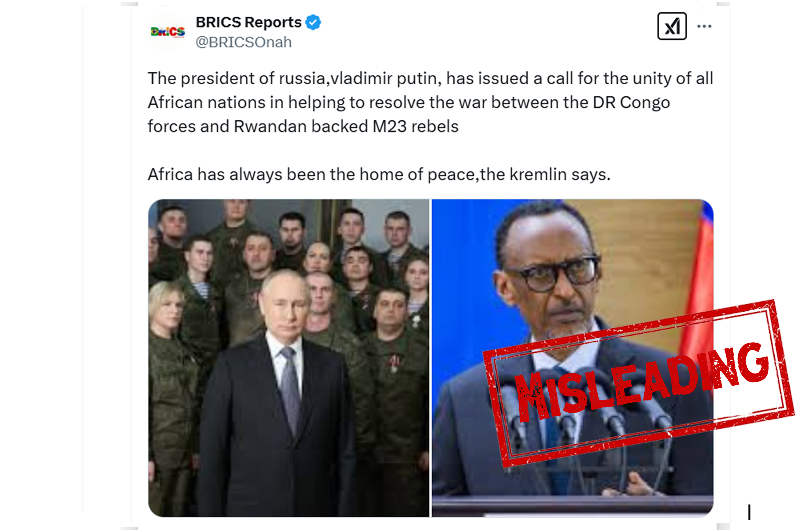Click the post paragraph about M23 rebels
This screenshot has height=532, width=807.
pos(430,102)
